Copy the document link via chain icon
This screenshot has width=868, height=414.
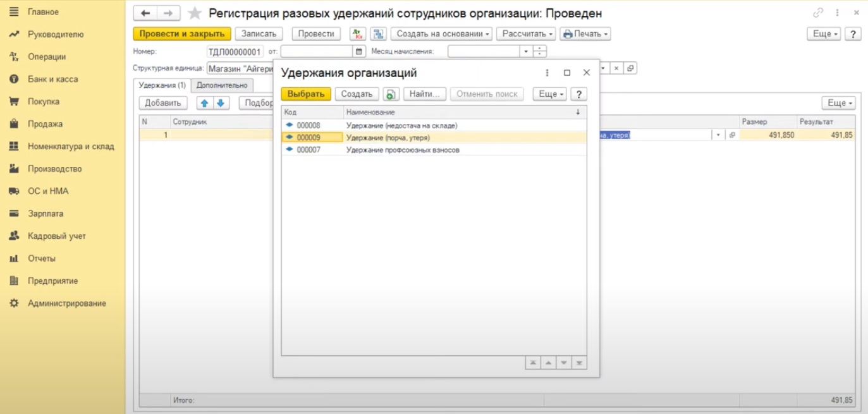[x=818, y=13]
